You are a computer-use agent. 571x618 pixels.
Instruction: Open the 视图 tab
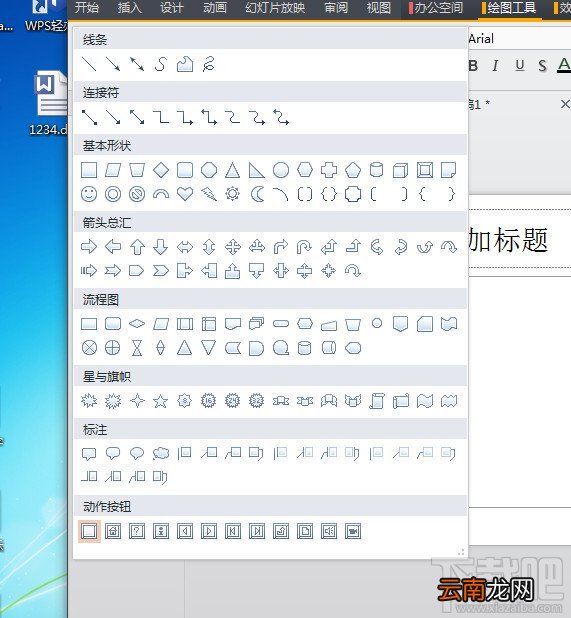point(379,7)
